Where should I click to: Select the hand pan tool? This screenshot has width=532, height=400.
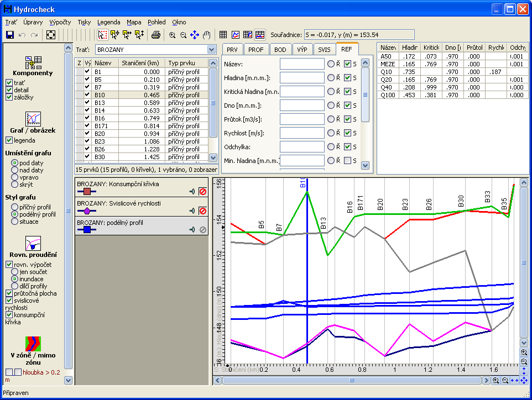206,35
